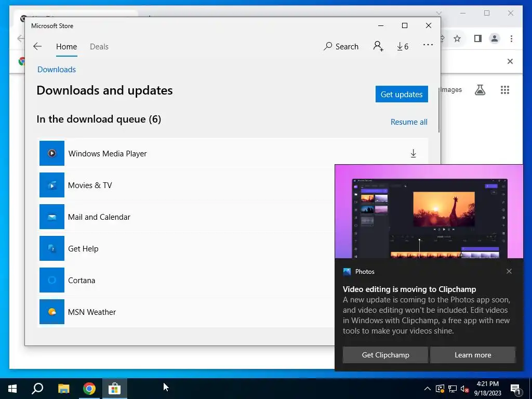Click the sign-in account icon in Store

click(x=378, y=46)
